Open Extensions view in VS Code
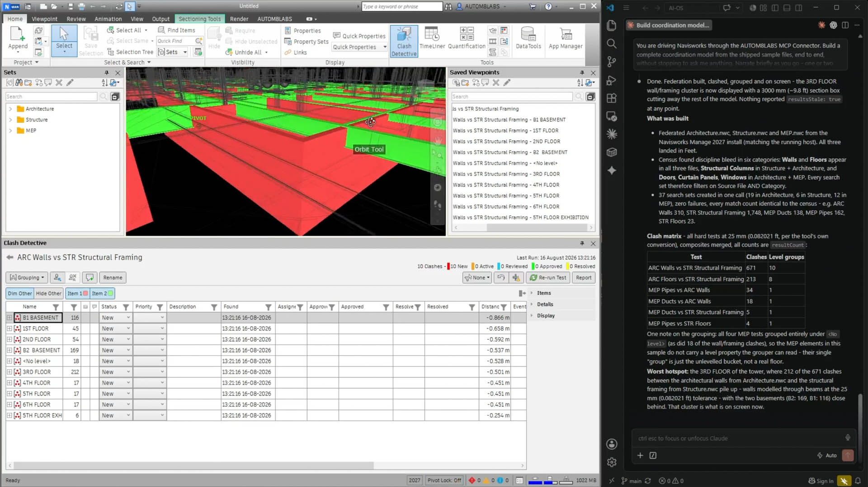Screen dimensions: 868x487 pos(612,98)
